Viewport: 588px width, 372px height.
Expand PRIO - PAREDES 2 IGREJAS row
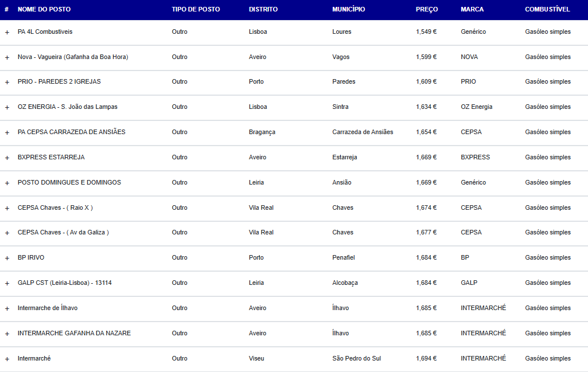[7, 82]
